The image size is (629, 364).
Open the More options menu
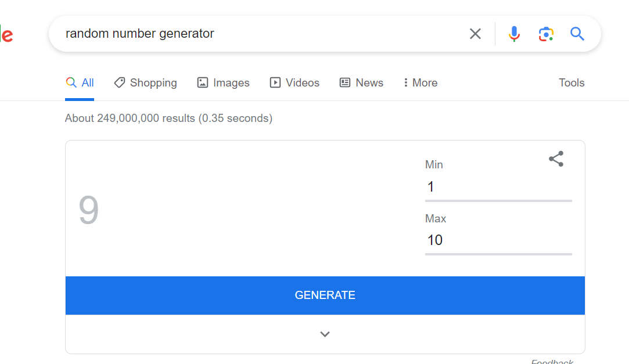pos(420,82)
